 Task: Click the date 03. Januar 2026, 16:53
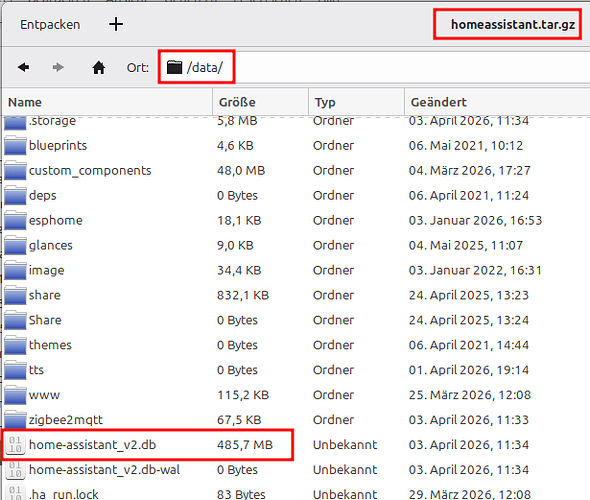tap(475, 220)
